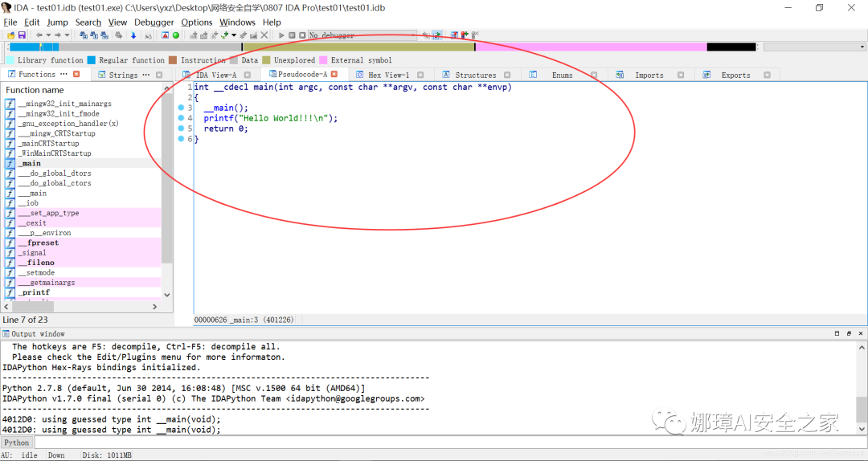Screen dimensions: 868x461
Task: Click the function icon beside _main
Action: click(x=10, y=163)
